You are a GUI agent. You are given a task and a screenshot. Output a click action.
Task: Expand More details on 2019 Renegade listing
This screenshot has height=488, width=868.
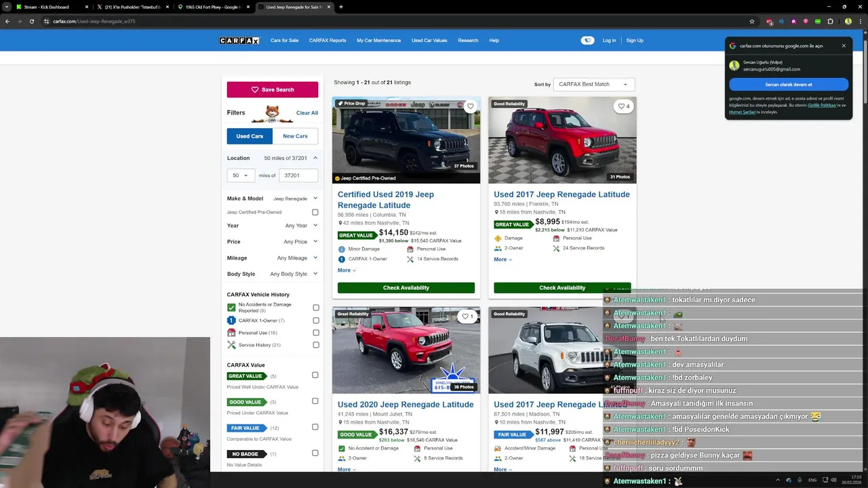(x=347, y=270)
